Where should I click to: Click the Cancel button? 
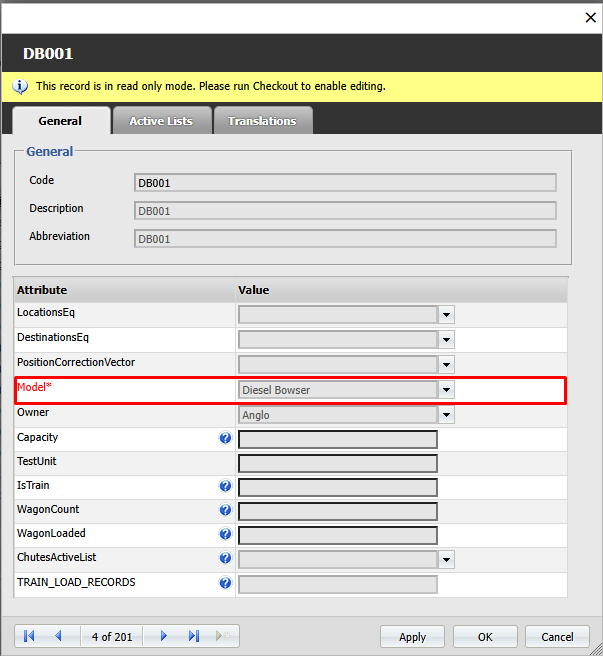[x=557, y=637]
